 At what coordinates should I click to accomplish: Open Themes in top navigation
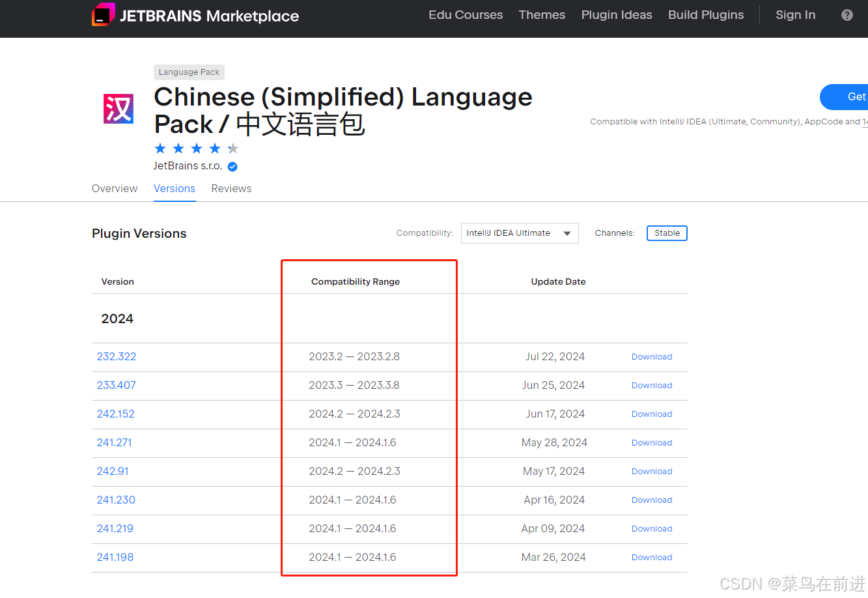click(x=542, y=15)
